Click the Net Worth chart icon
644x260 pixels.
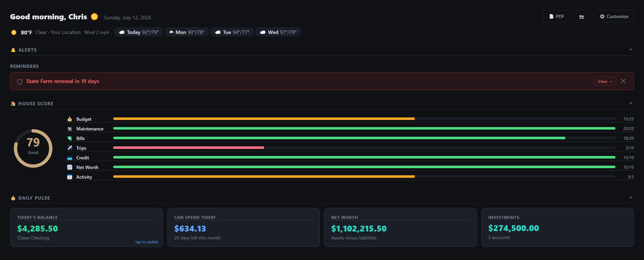coord(70,167)
